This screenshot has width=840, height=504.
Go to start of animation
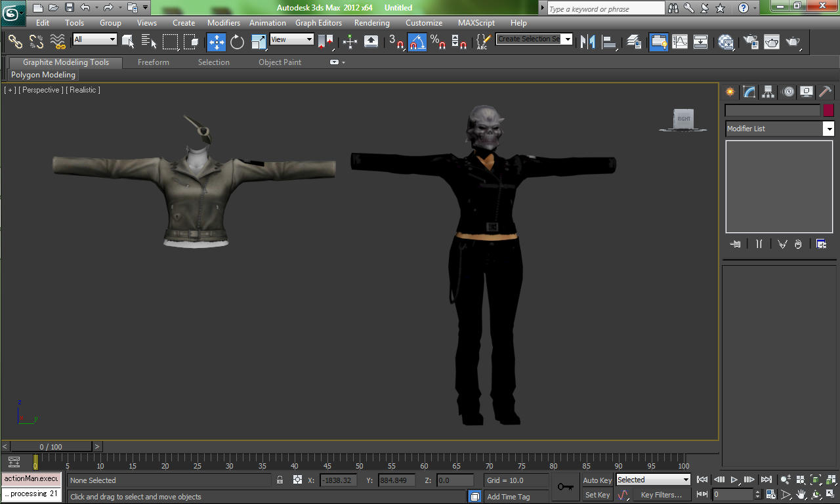702,480
